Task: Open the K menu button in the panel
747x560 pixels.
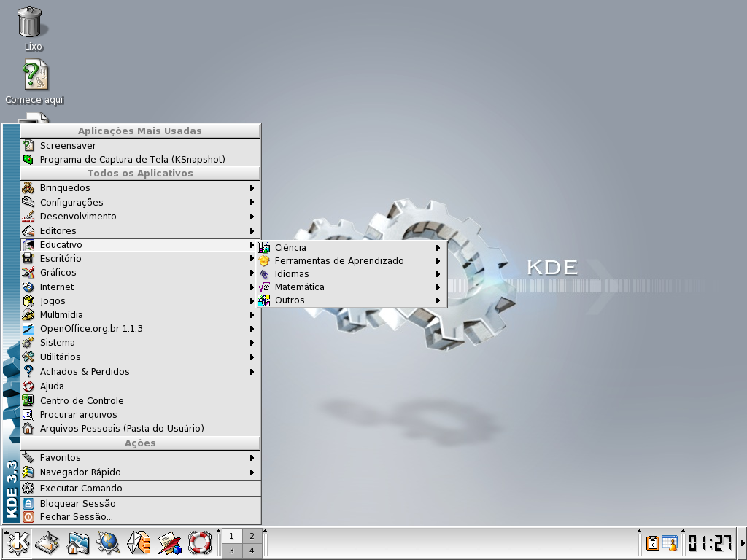Action: pos(18,542)
